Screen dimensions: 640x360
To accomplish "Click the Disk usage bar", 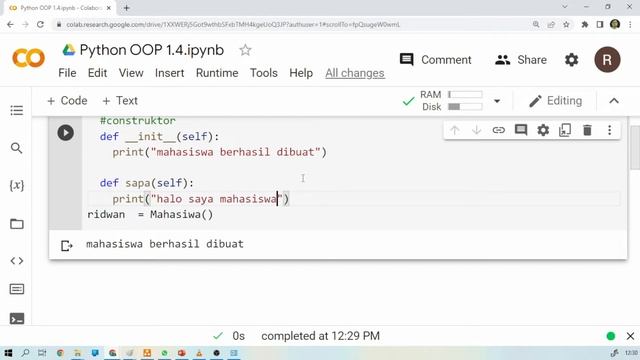I will pos(465,107).
